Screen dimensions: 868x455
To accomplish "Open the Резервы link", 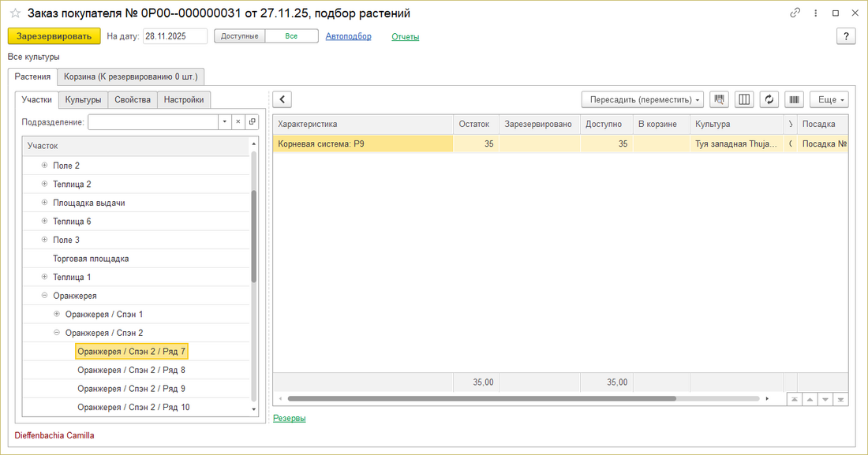I will 290,419.
